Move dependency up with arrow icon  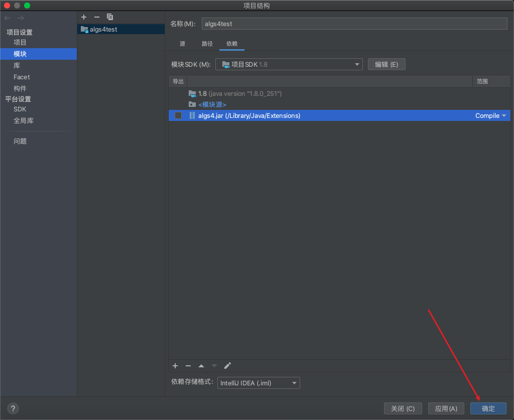click(201, 366)
